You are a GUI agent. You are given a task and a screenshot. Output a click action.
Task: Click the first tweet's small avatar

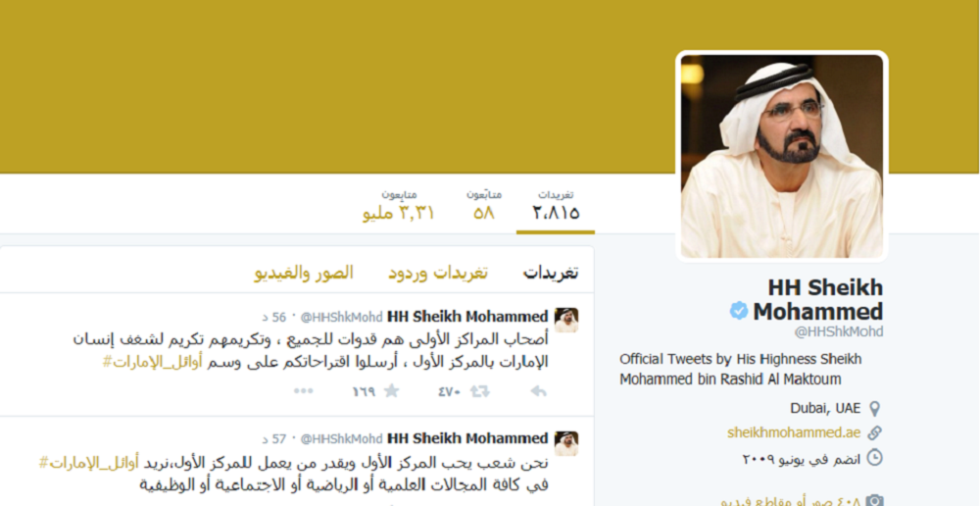pos(566,320)
